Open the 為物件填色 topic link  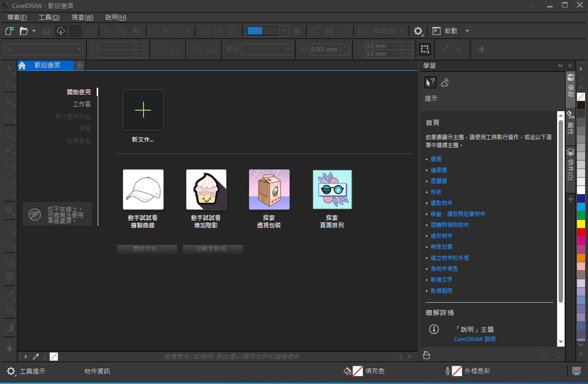pos(444,269)
